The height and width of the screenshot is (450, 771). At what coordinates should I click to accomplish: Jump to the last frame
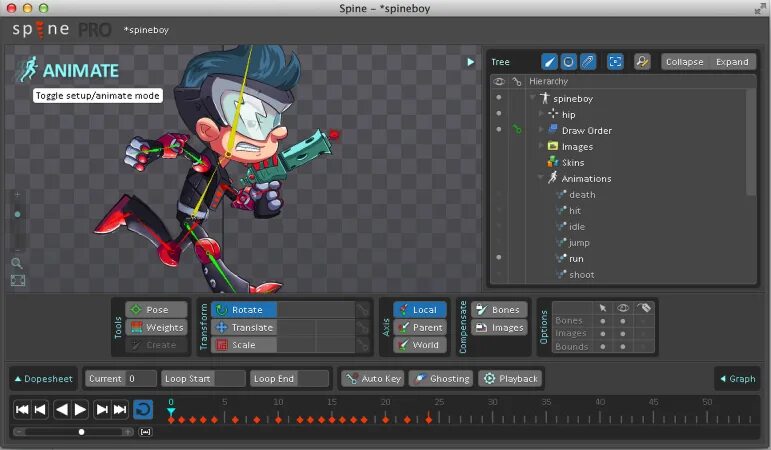120,410
